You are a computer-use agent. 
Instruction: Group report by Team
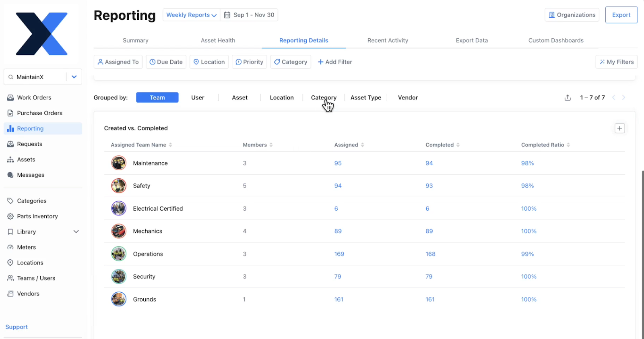click(x=157, y=97)
